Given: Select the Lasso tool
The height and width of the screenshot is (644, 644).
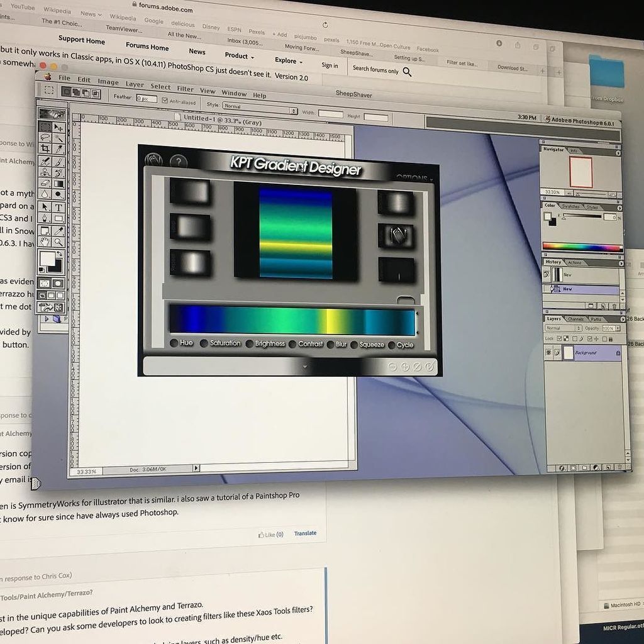Looking at the screenshot, I should 45,138.
